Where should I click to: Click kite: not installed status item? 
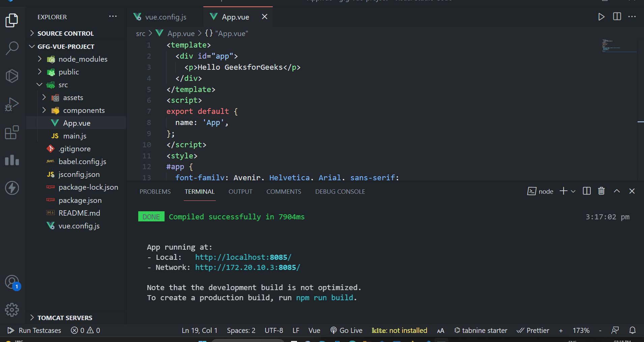399,331
